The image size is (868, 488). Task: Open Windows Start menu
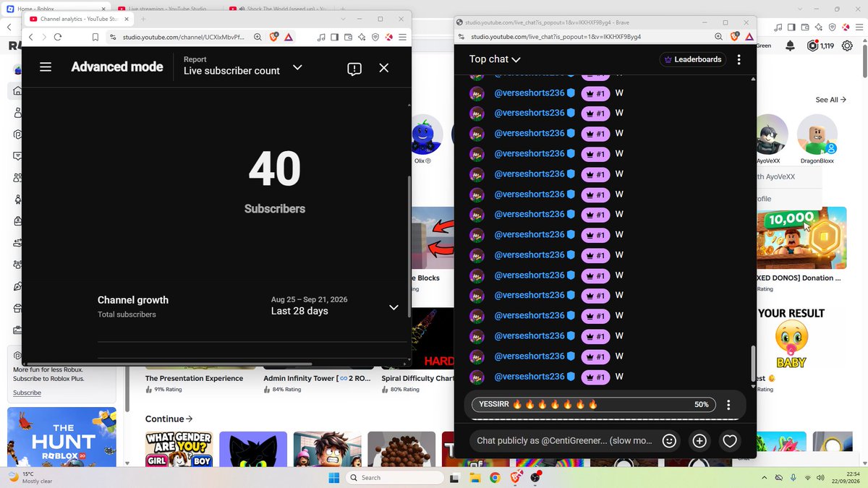[334, 477]
